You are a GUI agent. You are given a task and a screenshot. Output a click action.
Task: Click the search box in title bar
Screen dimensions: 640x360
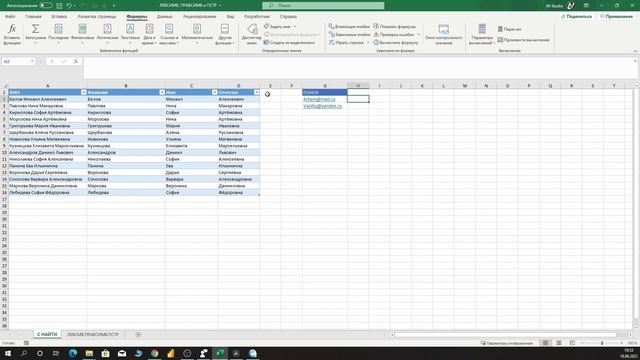click(x=323, y=6)
